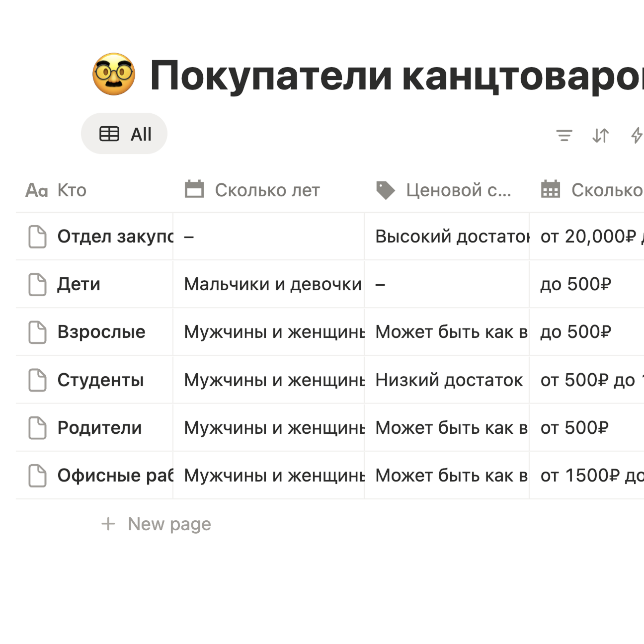Open the Сколько лет column header menu
Viewport: 644px width, 644px height.
[x=267, y=190]
